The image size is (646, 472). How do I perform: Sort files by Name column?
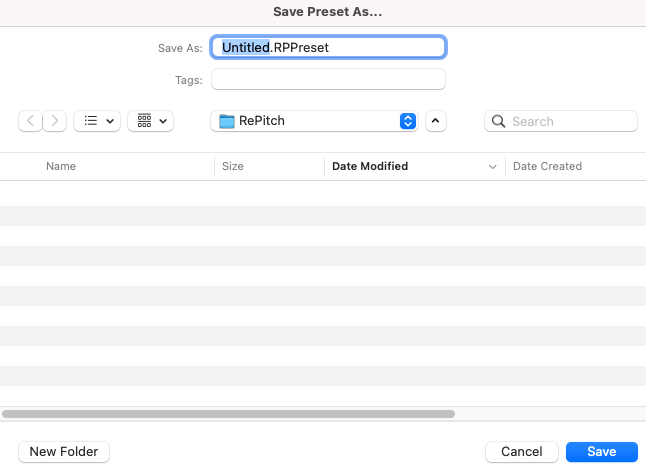tap(61, 166)
